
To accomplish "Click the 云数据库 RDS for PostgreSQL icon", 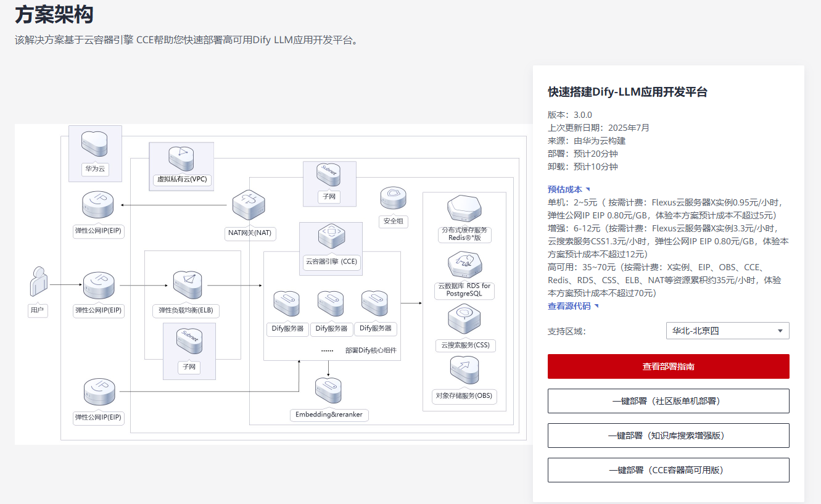I will tap(464, 265).
